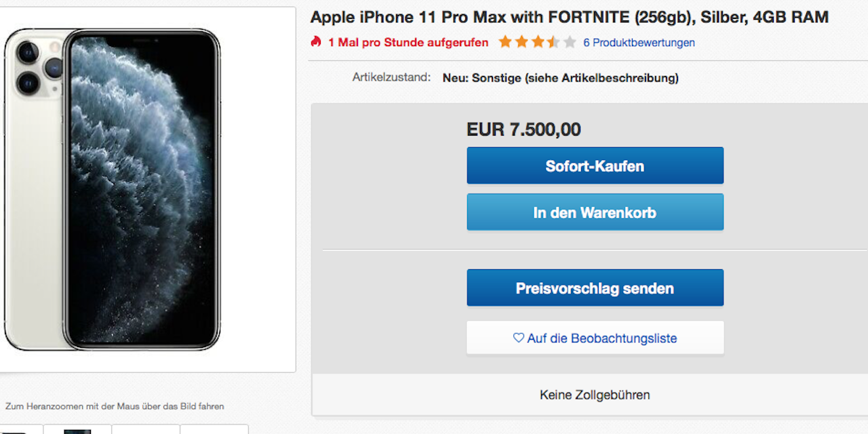This screenshot has width=868, height=434.
Task: Select the gray fifth rating star
Action: coord(570,42)
